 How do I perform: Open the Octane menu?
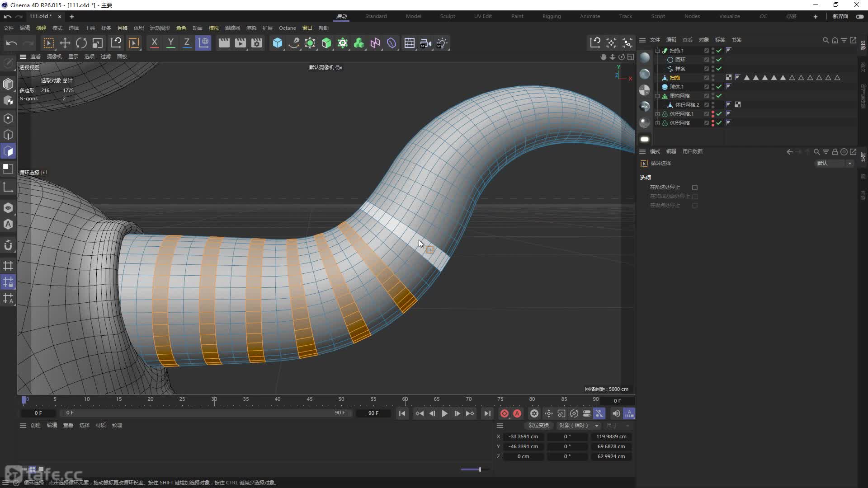click(287, 28)
